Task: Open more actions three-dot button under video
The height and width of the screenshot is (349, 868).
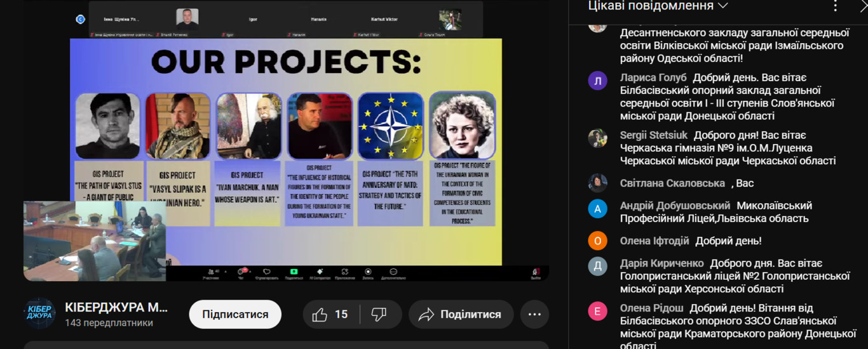Action: (x=534, y=314)
